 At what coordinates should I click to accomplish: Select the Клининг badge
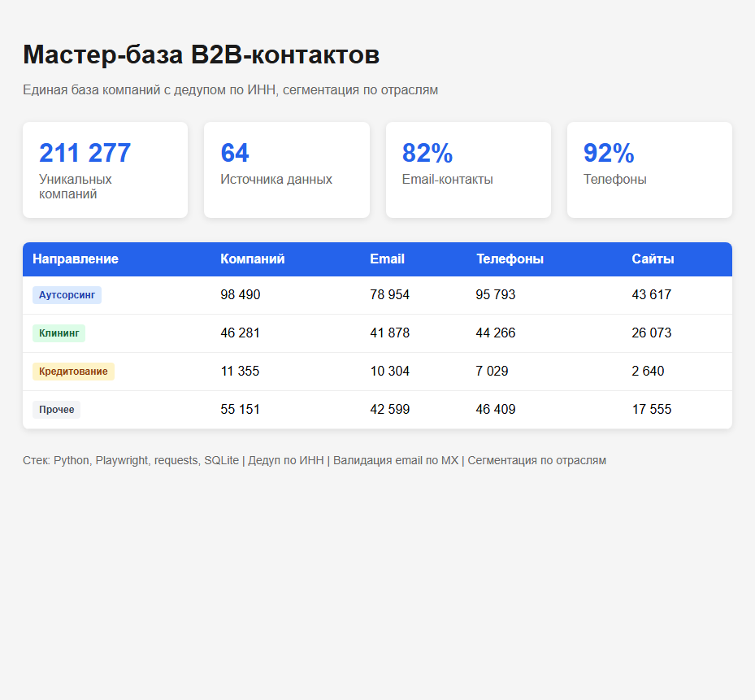59,333
